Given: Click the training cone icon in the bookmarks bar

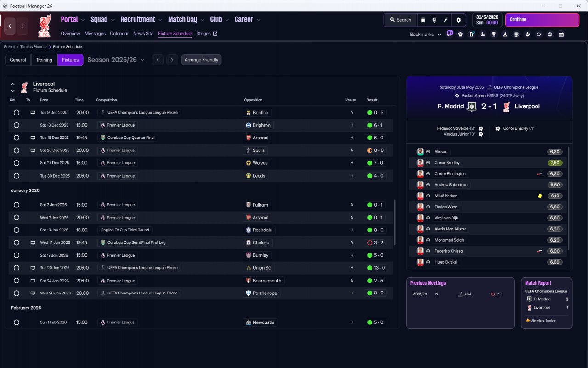Looking at the screenshot, I should [505, 34].
